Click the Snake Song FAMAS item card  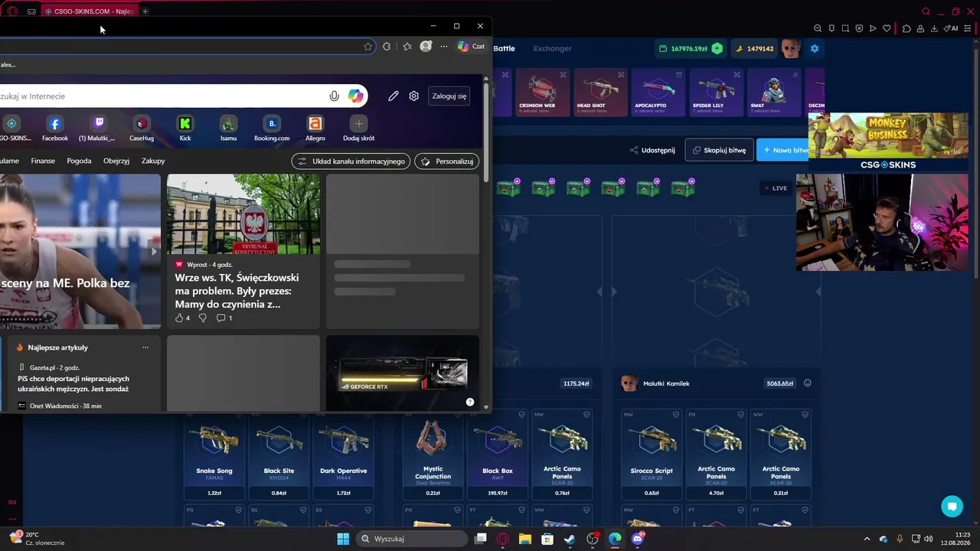[214, 455]
